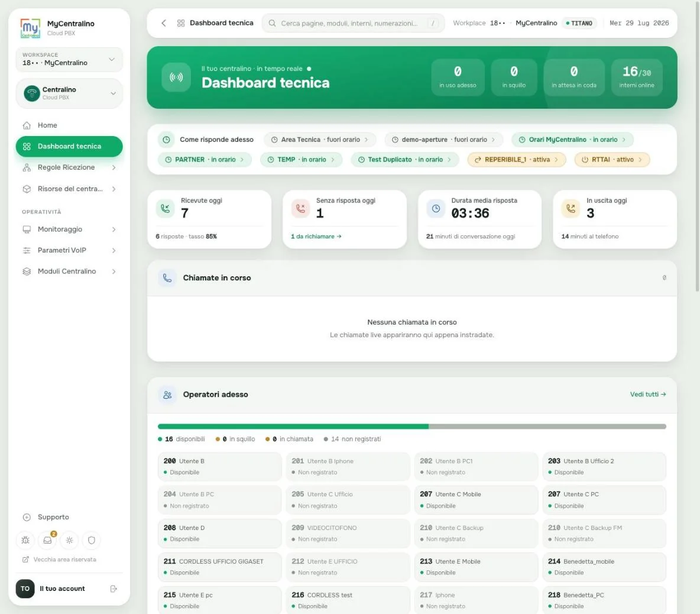Open the Area Tecnica fuori orario chip

pos(320,140)
